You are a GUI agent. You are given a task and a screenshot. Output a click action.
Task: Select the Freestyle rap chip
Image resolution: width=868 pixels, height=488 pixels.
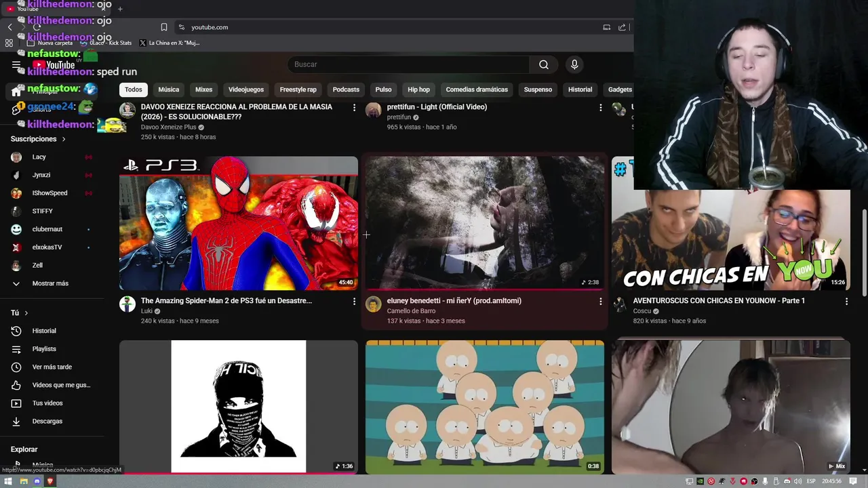[x=298, y=89]
